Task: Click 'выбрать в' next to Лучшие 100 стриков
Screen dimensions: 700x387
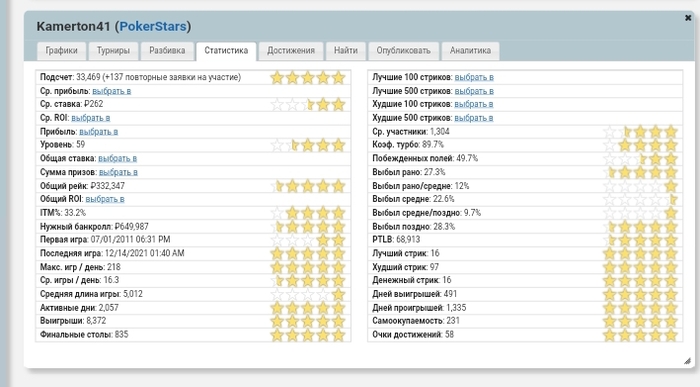Action: [x=474, y=77]
